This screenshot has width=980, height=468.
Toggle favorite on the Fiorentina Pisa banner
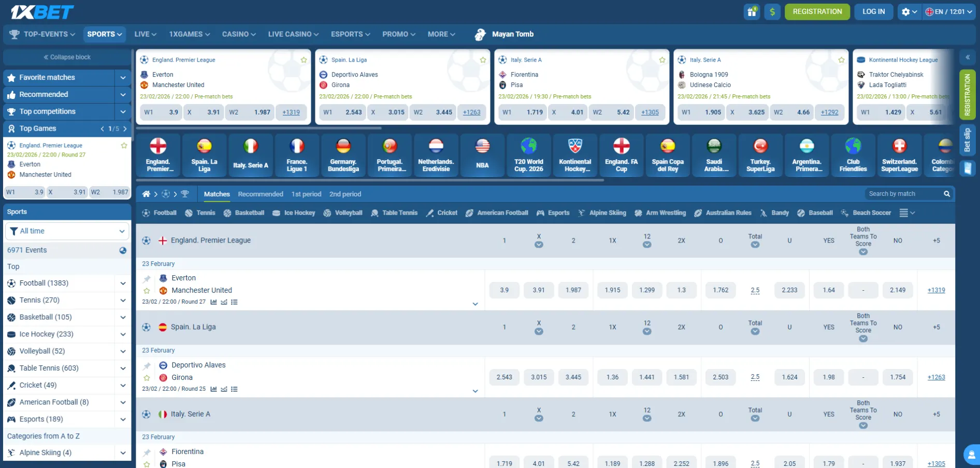tap(662, 60)
